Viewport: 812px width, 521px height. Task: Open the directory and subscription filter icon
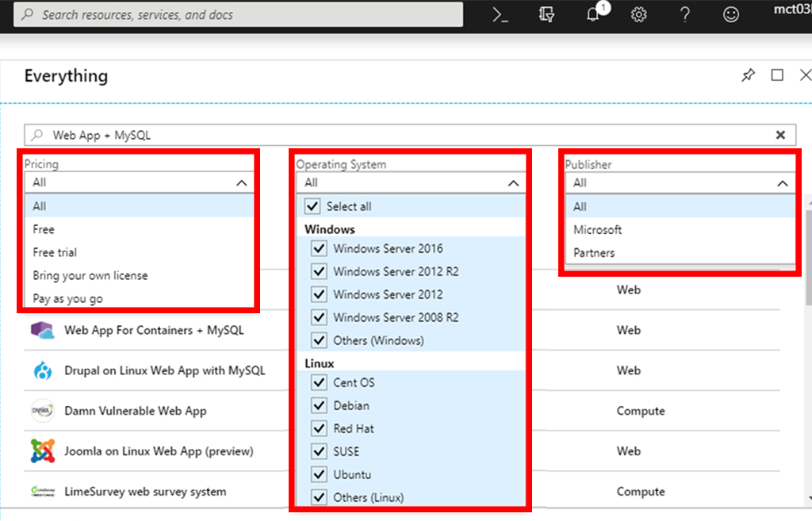(546, 14)
